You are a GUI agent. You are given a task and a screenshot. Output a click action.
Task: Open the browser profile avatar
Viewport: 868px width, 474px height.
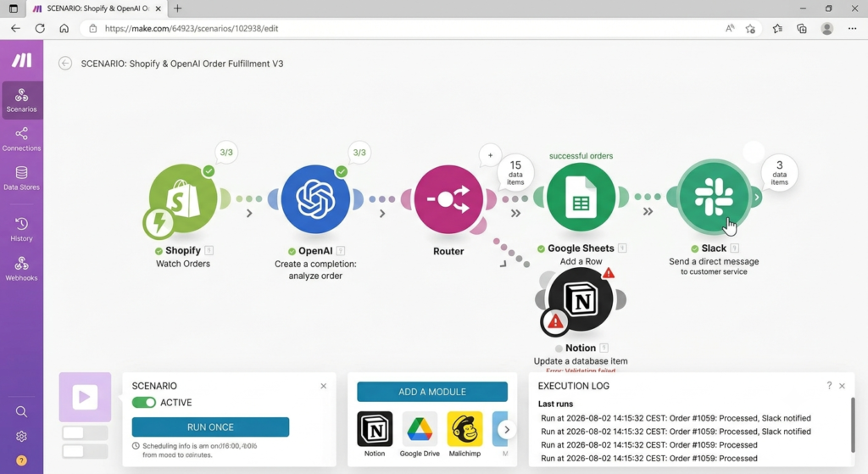point(827,28)
